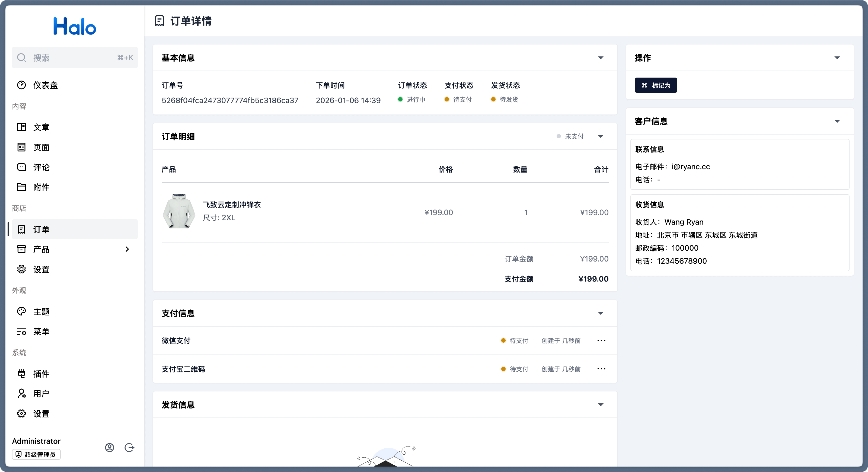Click the 超级管理员 role badge
868x472 pixels.
click(36, 454)
